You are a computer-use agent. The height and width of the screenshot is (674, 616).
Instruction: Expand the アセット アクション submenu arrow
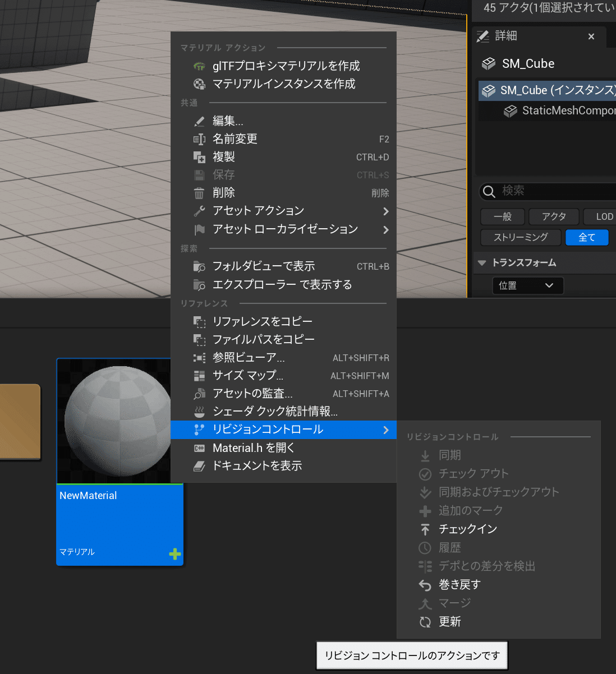pyautogui.click(x=385, y=211)
